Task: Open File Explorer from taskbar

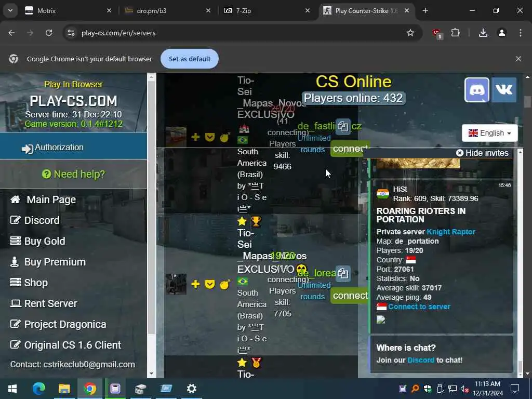Action: click(x=64, y=389)
